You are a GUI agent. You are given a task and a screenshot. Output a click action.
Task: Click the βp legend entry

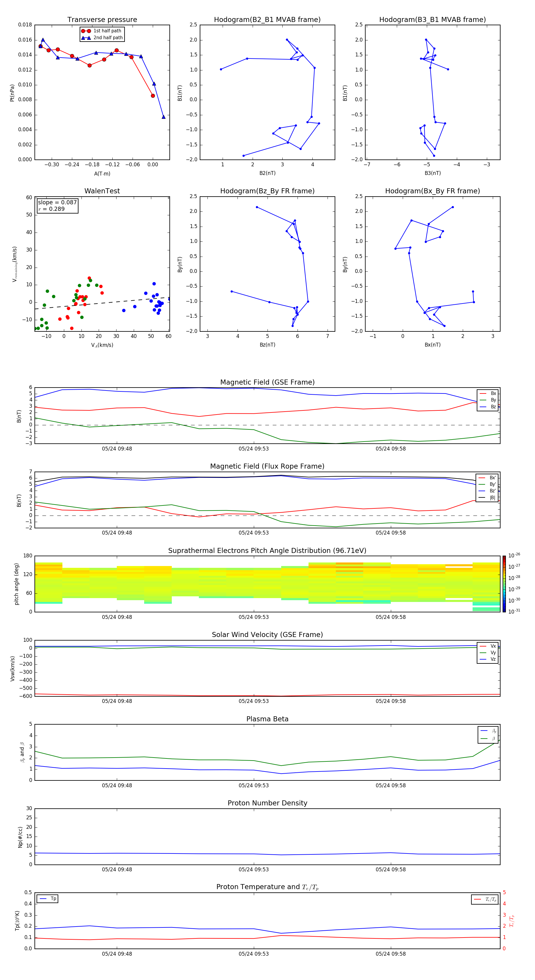(489, 731)
